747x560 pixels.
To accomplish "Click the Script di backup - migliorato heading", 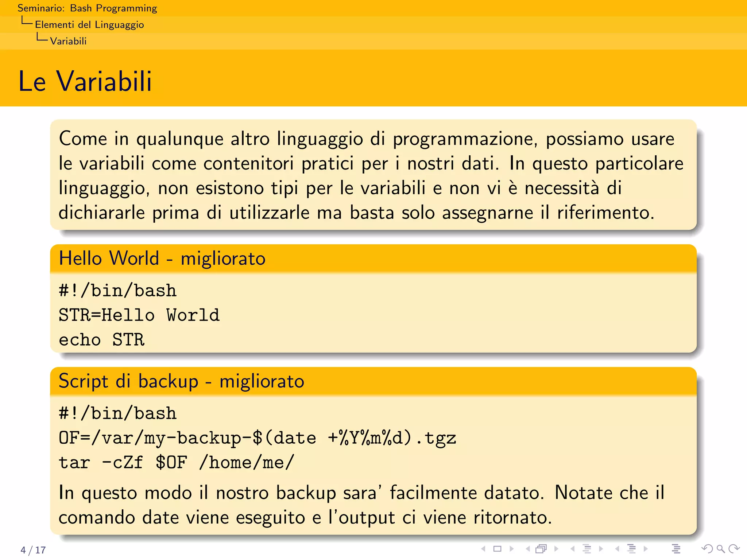I will 181,381.
